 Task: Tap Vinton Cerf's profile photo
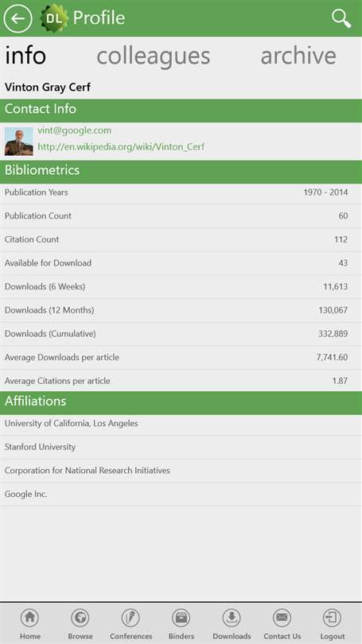pyautogui.click(x=19, y=142)
